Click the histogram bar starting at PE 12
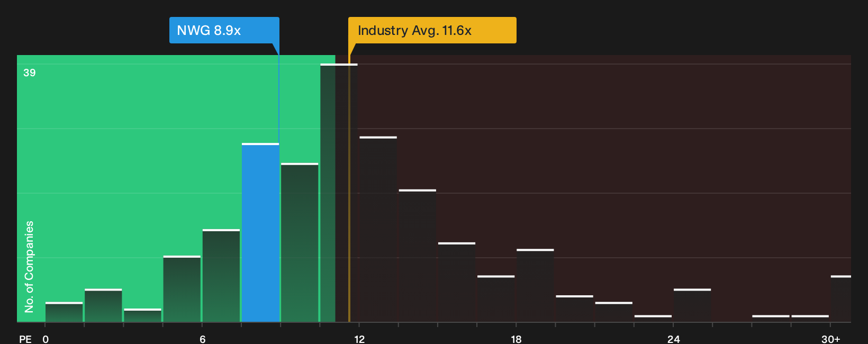 click(378, 229)
